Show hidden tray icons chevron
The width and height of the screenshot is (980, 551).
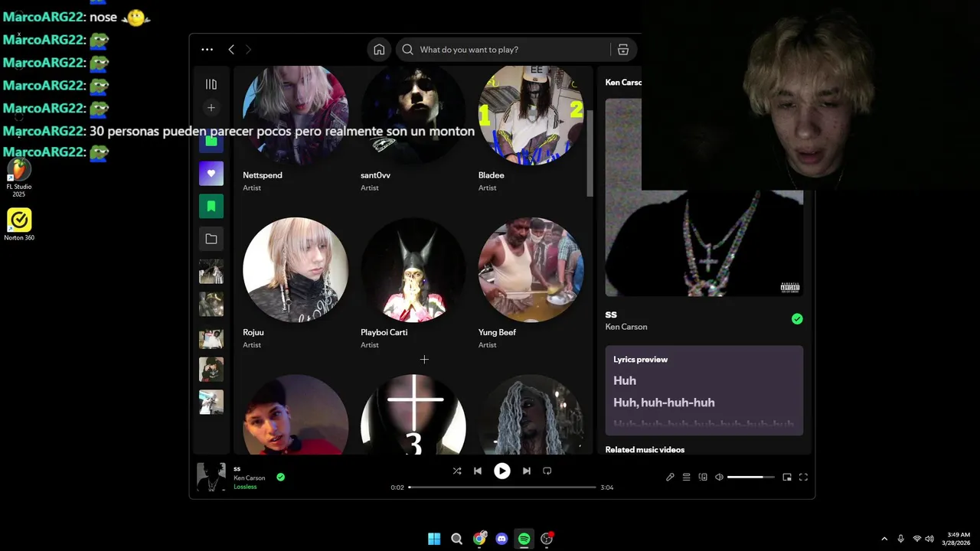[884, 539]
